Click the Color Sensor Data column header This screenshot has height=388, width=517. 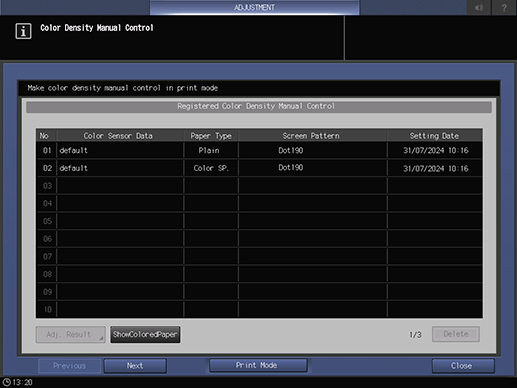(120, 136)
